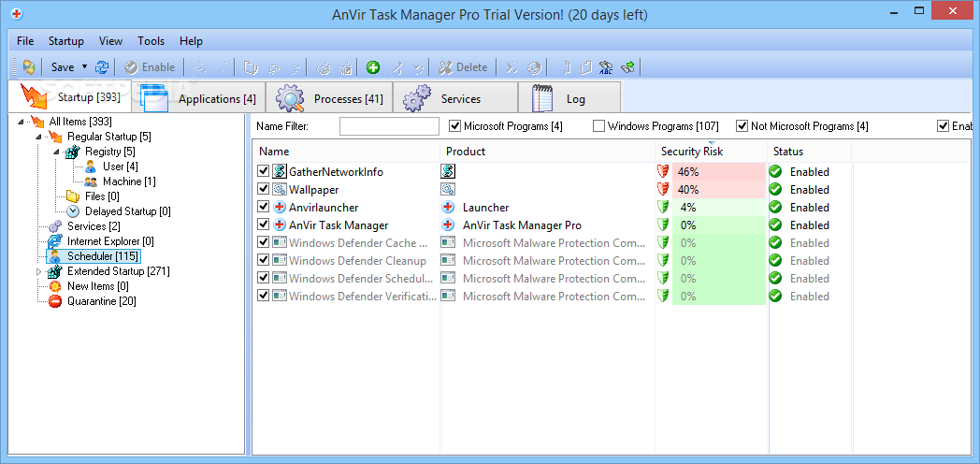Click the Save toolbar button

[x=63, y=67]
